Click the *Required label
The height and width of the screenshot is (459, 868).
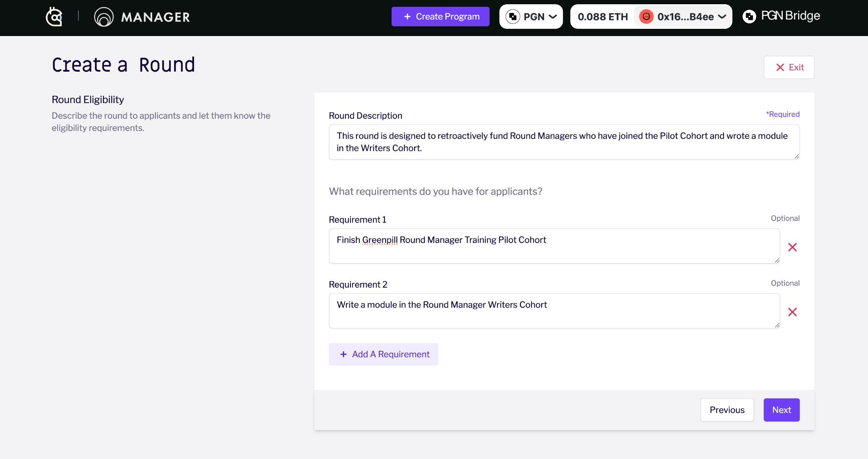[783, 114]
